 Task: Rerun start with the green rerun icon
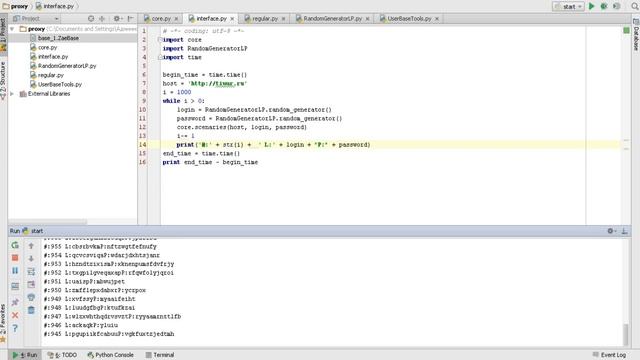15,245
